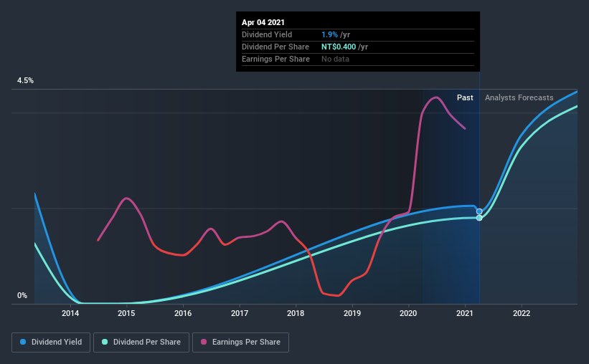The width and height of the screenshot is (589, 364).
Task: Click the 2017 x-axis label
Action: click(x=240, y=313)
